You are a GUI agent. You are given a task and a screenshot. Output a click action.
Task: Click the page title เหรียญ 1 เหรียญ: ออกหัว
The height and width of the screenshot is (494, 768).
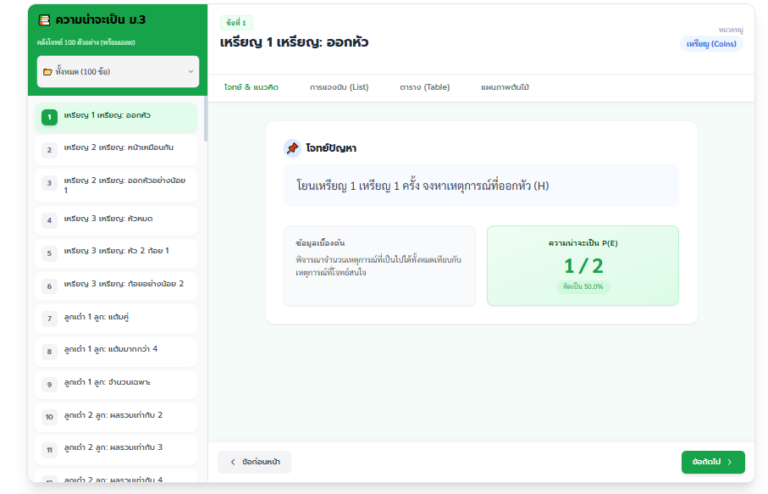(x=294, y=43)
